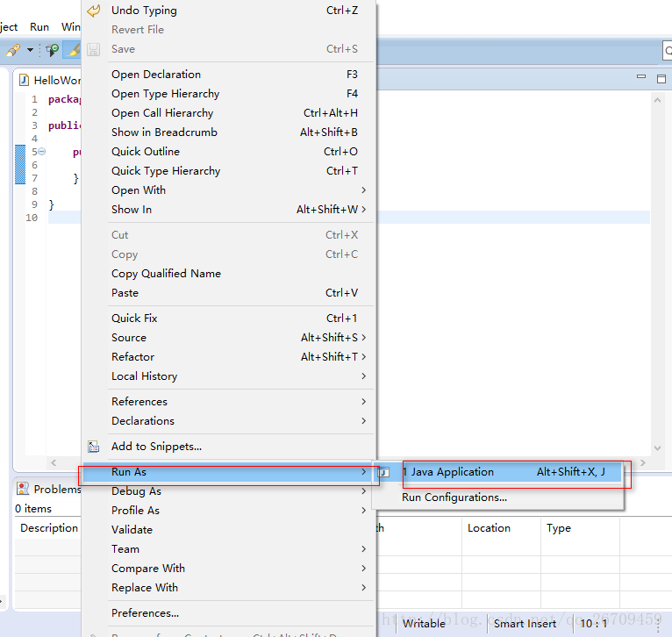The height and width of the screenshot is (637, 672).
Task: Click line number 10 in editor gutter
Action: (32, 218)
